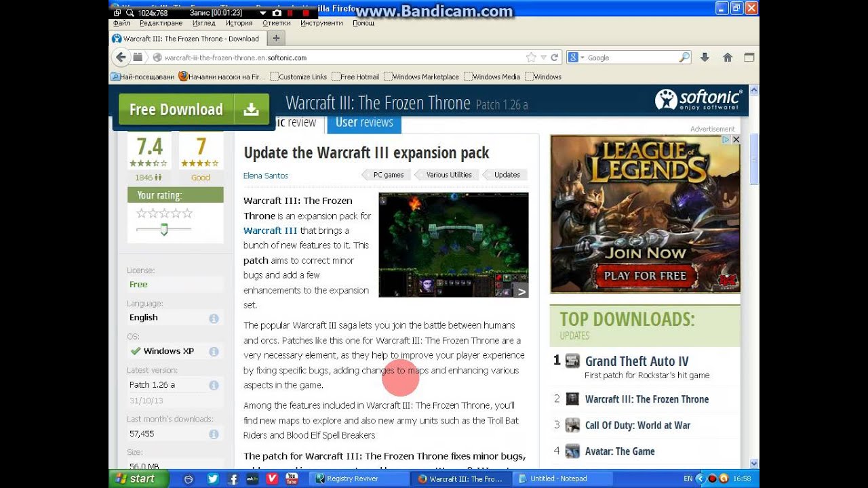
Task: Open Call Of Duty: World at War download
Action: (x=637, y=426)
